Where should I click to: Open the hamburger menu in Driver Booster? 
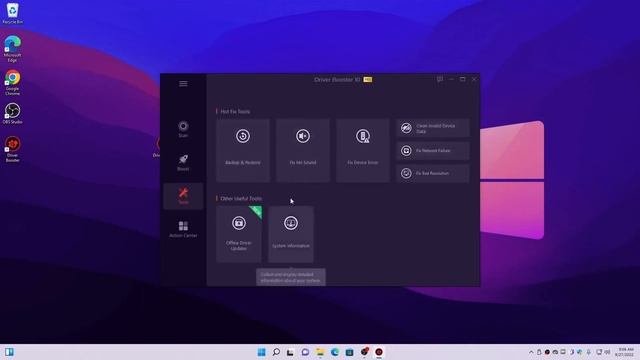pos(183,84)
